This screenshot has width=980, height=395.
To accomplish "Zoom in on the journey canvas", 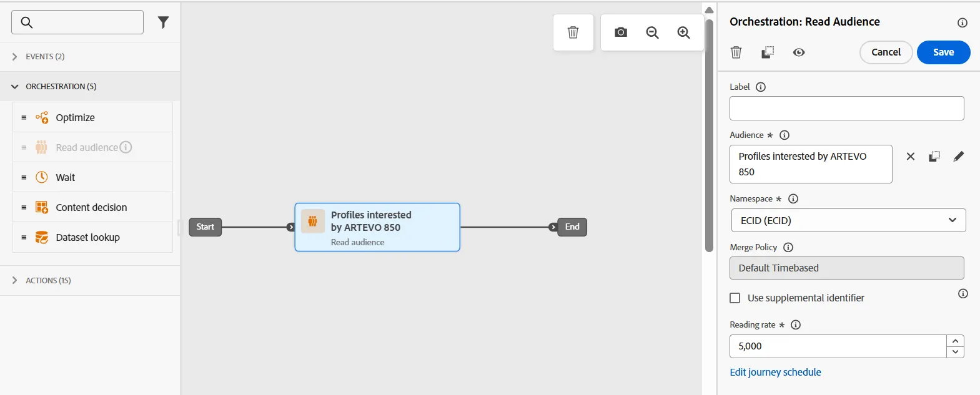I will click(x=684, y=32).
